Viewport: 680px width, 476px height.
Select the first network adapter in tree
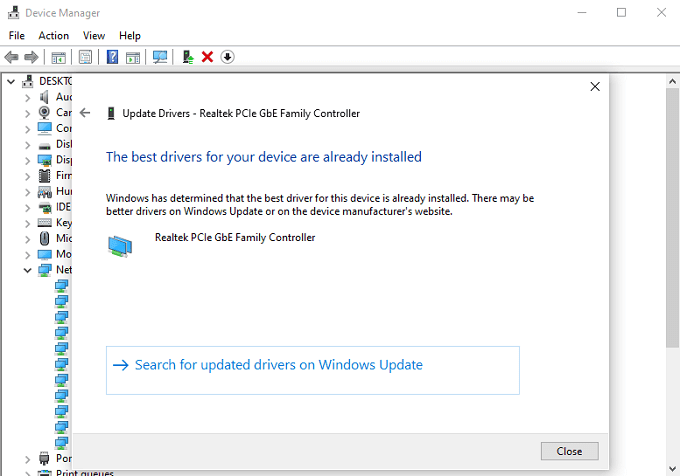[61, 285]
